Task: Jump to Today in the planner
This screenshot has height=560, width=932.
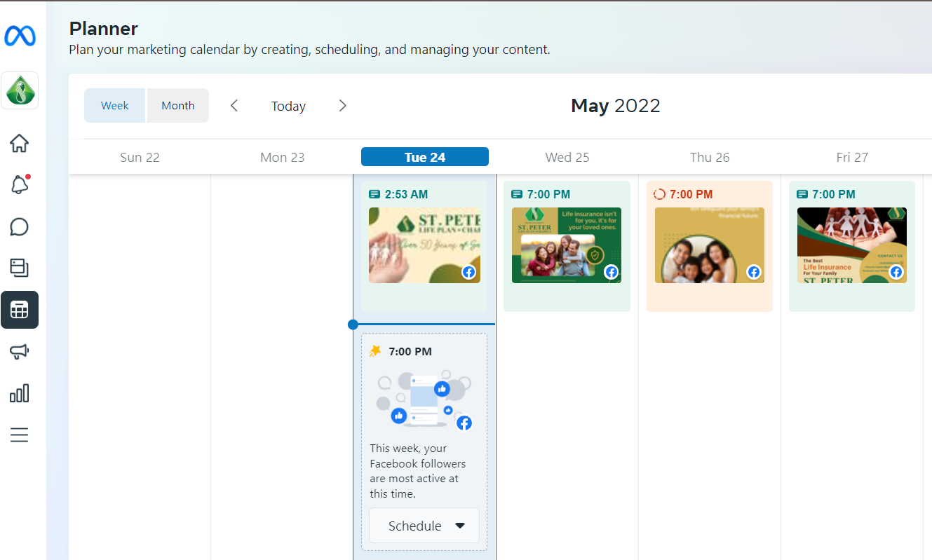Action: click(288, 106)
